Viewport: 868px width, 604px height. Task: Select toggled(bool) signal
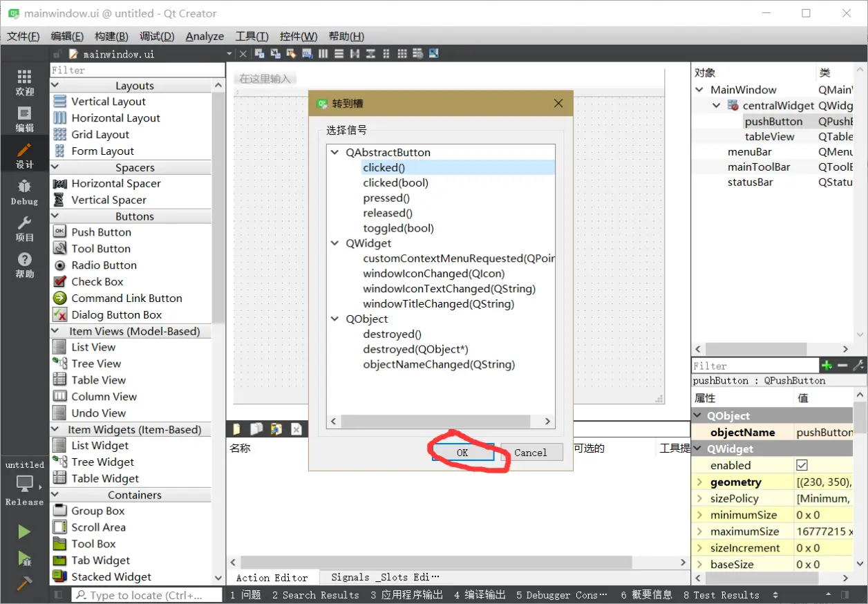399,228
